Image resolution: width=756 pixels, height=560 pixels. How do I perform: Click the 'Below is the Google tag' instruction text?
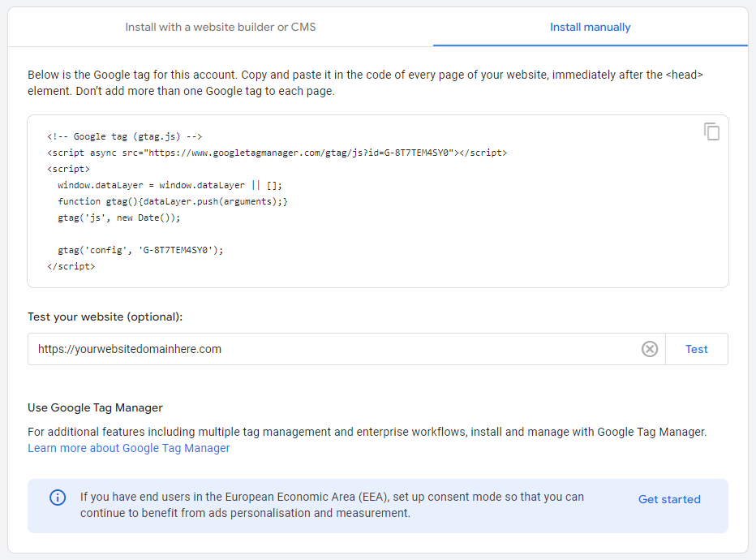(x=365, y=83)
